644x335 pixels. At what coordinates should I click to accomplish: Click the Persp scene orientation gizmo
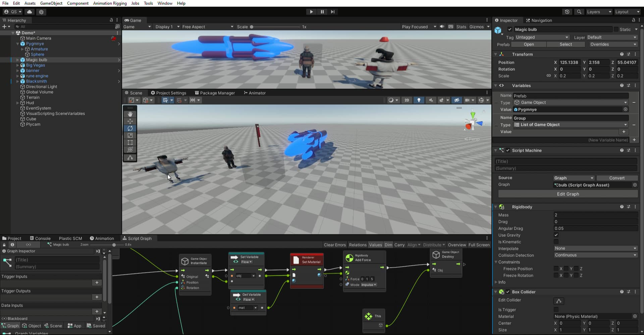coord(472,139)
